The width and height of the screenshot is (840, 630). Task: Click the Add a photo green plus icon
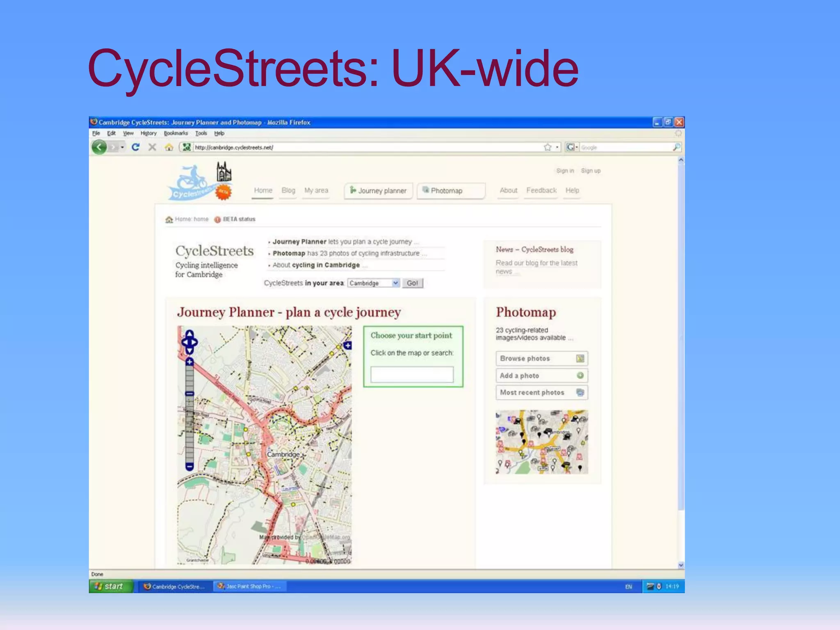pyautogui.click(x=580, y=375)
